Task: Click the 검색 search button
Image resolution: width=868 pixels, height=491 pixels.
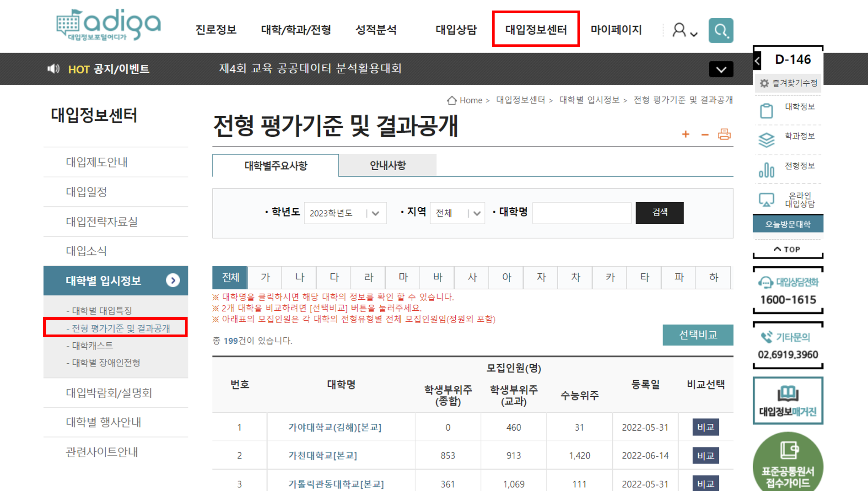Action: pos(659,213)
